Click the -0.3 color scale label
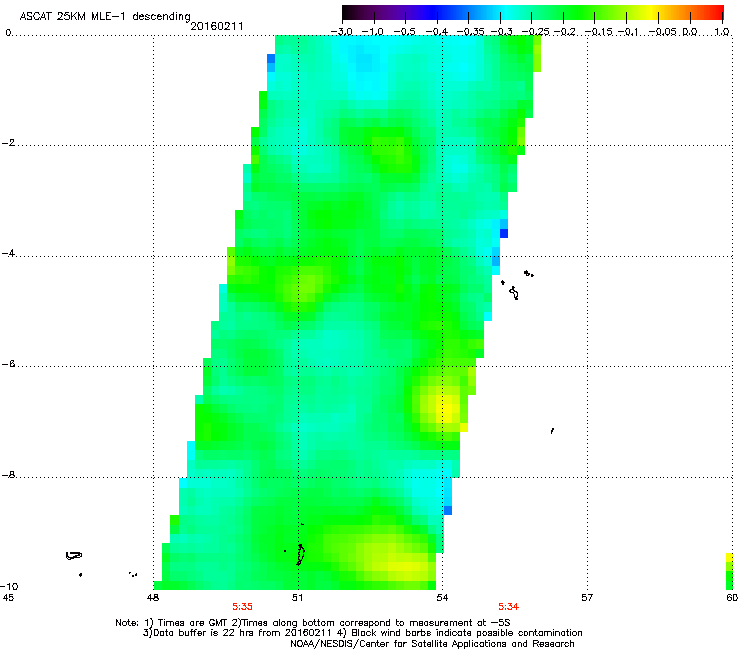The width and height of the screenshot is (740, 650). [x=501, y=32]
